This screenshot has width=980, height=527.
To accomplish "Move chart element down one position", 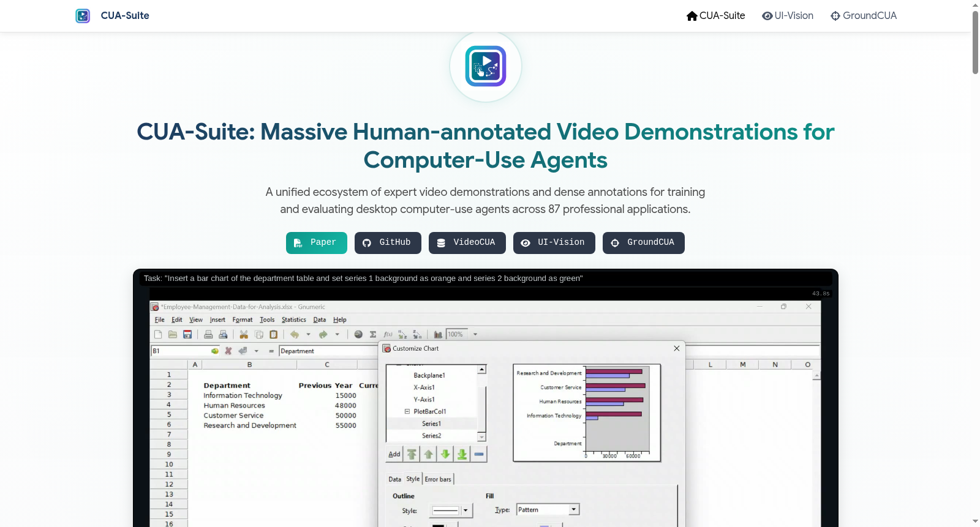I will (x=445, y=454).
